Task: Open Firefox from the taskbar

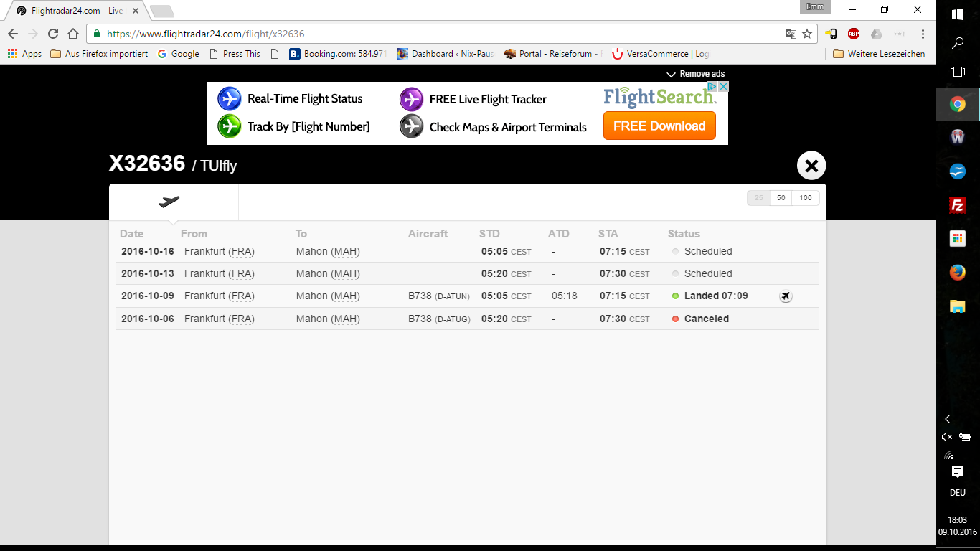Action: click(x=957, y=273)
